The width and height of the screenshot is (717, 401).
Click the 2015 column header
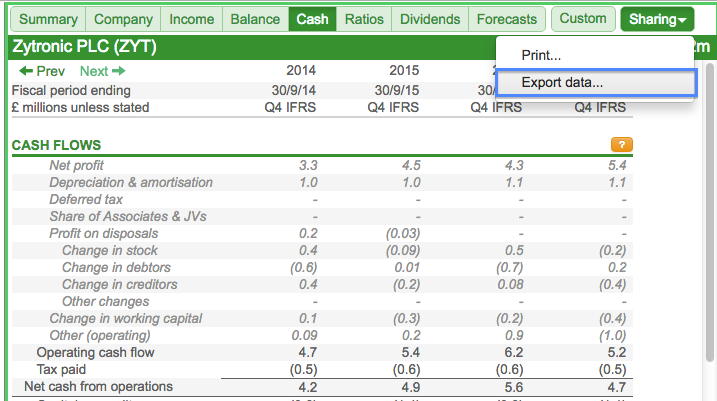tap(404, 70)
